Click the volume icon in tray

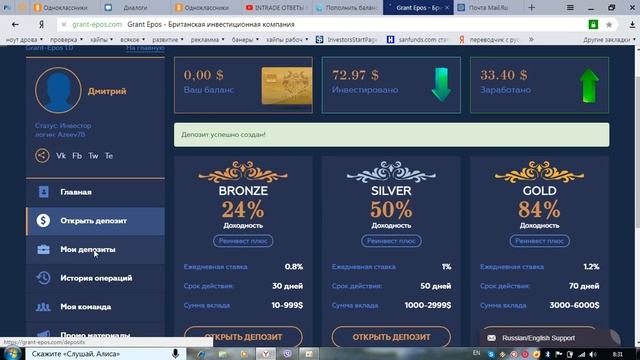(x=593, y=354)
